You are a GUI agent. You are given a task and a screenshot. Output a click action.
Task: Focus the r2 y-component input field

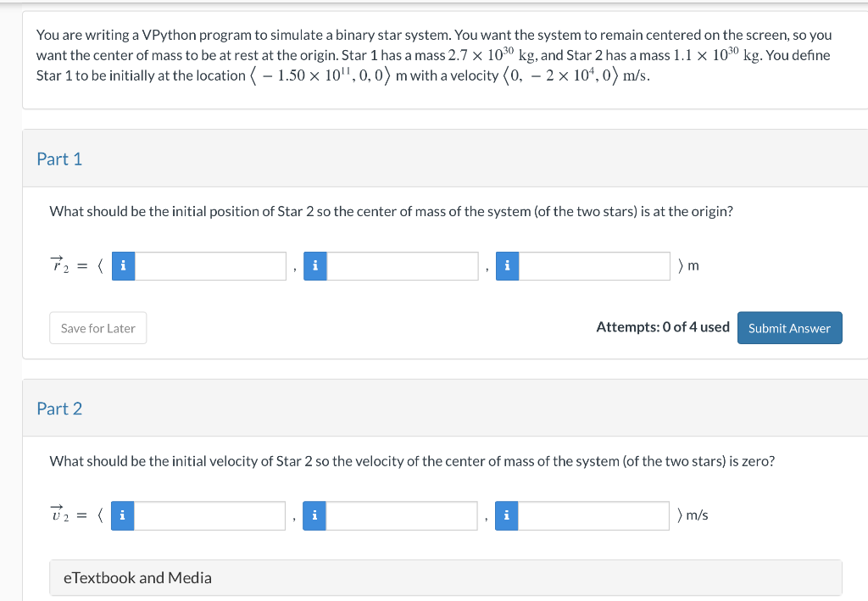(x=403, y=266)
